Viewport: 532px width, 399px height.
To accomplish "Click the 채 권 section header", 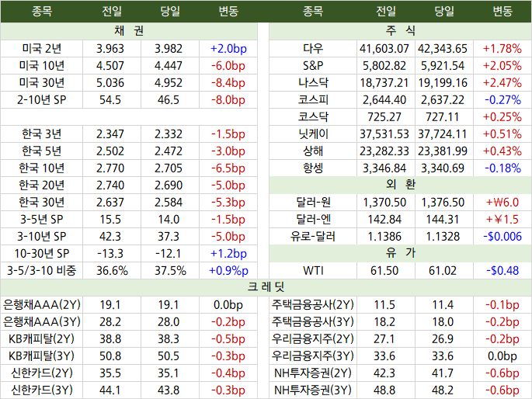I will point(129,31).
